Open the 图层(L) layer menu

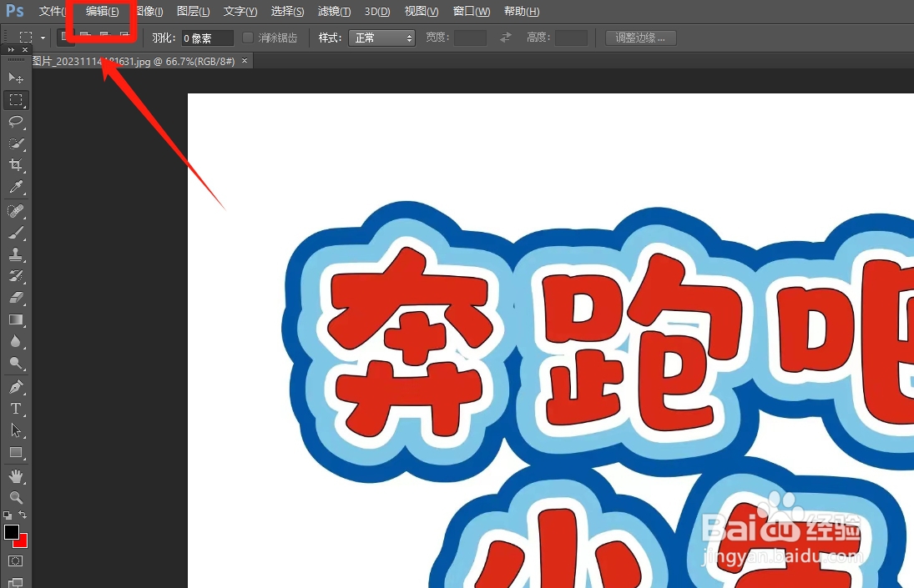click(x=193, y=11)
